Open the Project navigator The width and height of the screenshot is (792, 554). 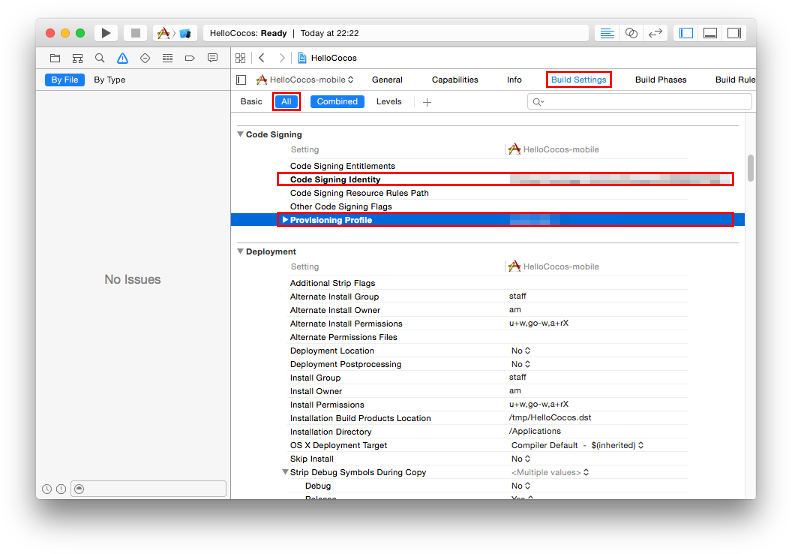(x=55, y=58)
